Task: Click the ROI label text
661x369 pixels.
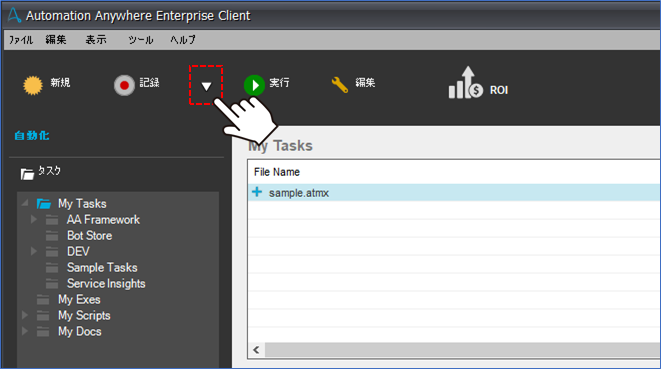Action: (499, 90)
